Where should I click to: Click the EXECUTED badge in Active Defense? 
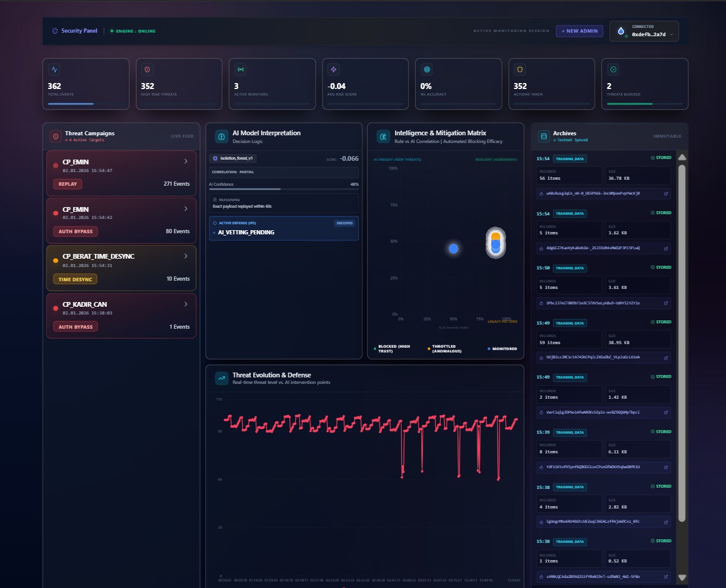tap(345, 223)
